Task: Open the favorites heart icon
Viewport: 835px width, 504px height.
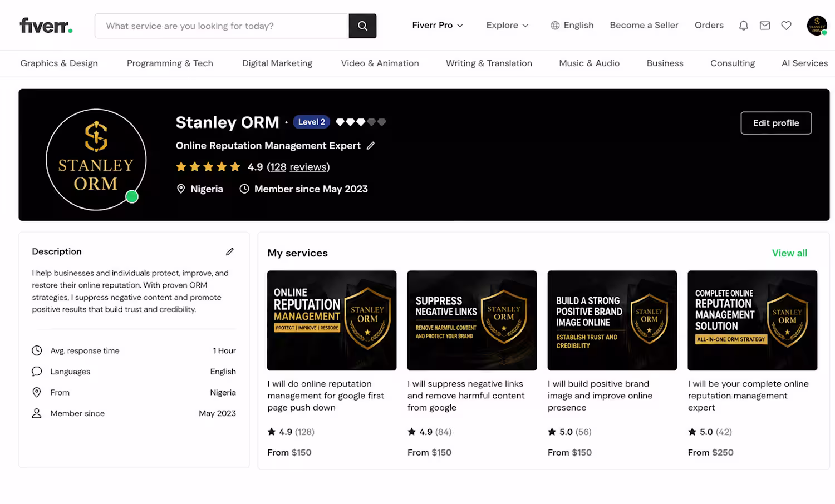Action: coord(786,26)
